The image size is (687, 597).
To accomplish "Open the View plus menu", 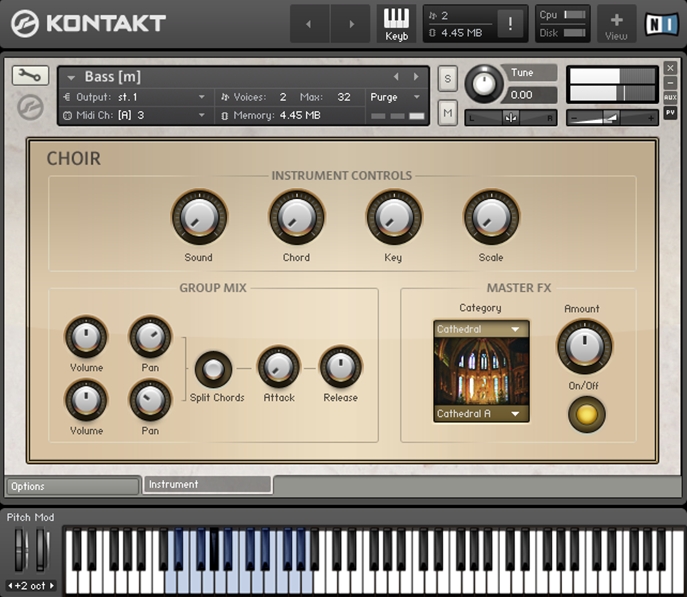I will click(x=616, y=24).
